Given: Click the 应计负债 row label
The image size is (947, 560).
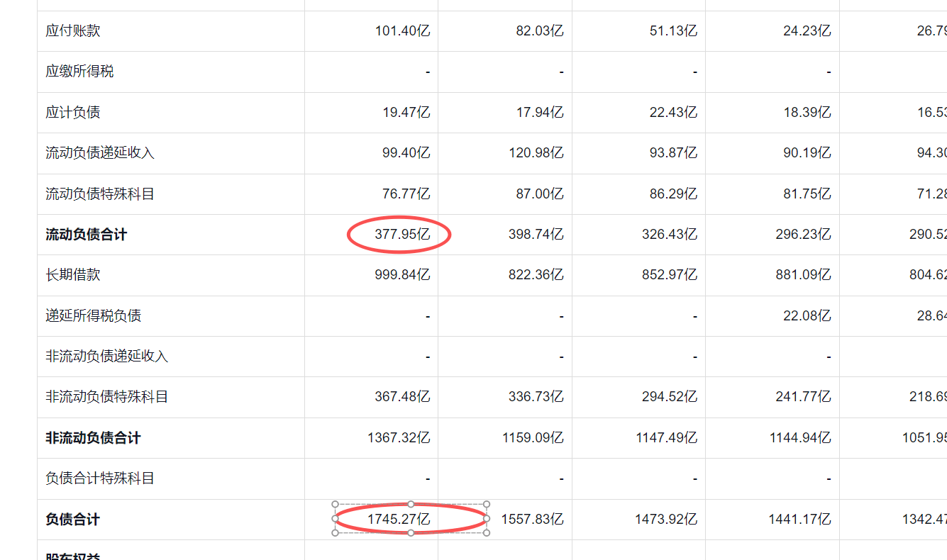Looking at the screenshot, I should pyautogui.click(x=73, y=113).
